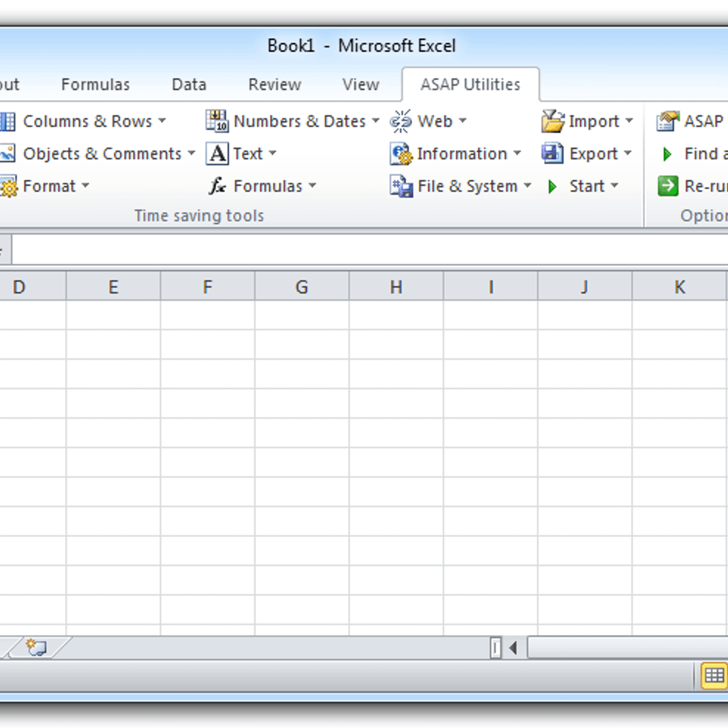Click the Objects & Comments picture icon

pos(7,154)
